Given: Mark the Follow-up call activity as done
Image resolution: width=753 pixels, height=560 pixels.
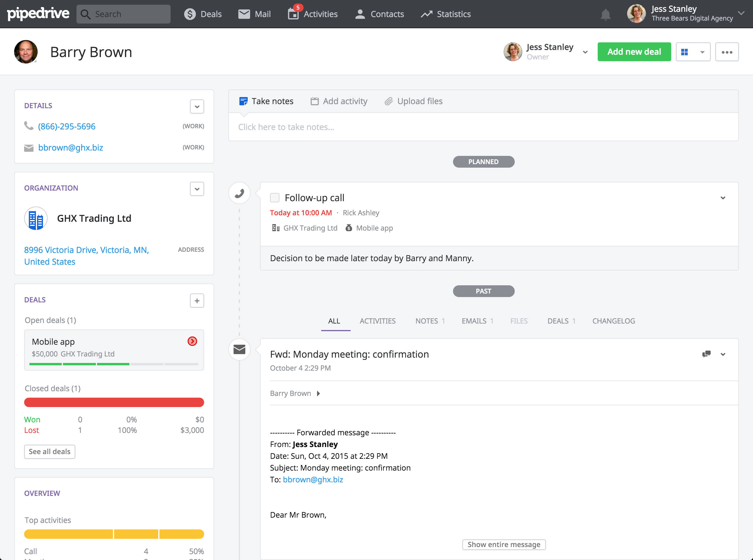Looking at the screenshot, I should click(x=275, y=197).
